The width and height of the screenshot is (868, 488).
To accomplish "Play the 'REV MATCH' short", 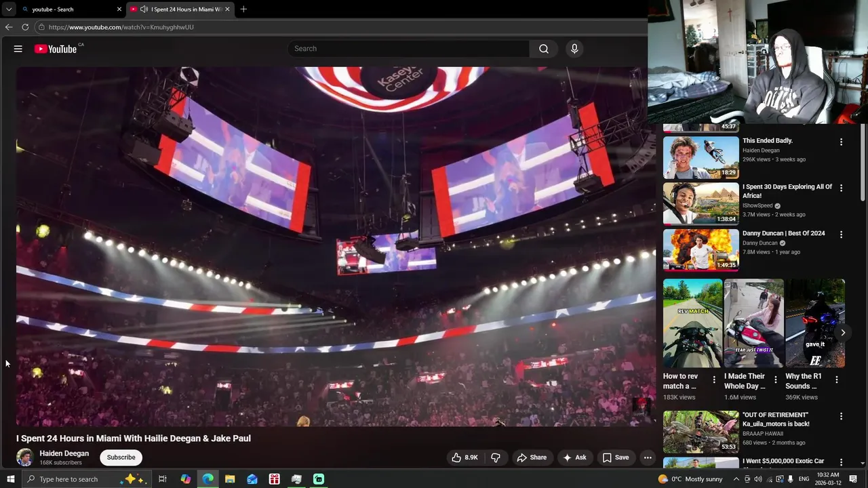I will coord(692,323).
